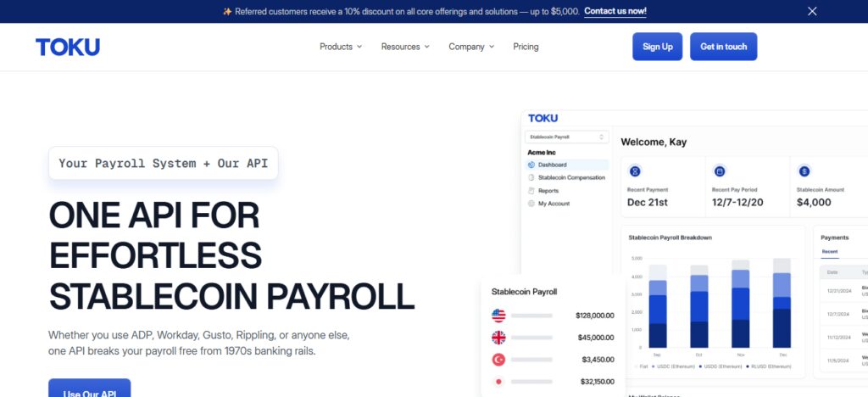Screen dimensions: 868x397
Task: Click the sparkle icon in the banner
Action: tap(227, 11)
